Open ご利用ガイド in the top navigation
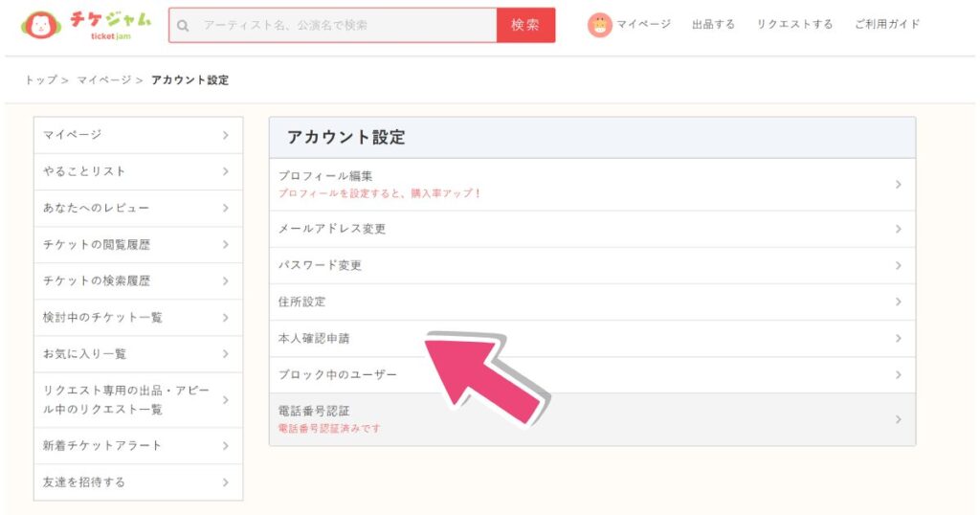The width and height of the screenshot is (980, 515). [887, 24]
